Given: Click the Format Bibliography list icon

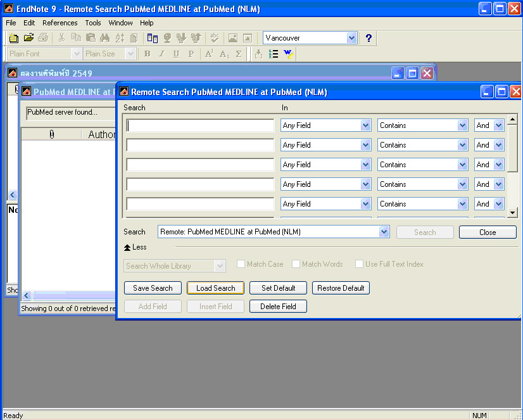Looking at the screenshot, I should click(274, 54).
